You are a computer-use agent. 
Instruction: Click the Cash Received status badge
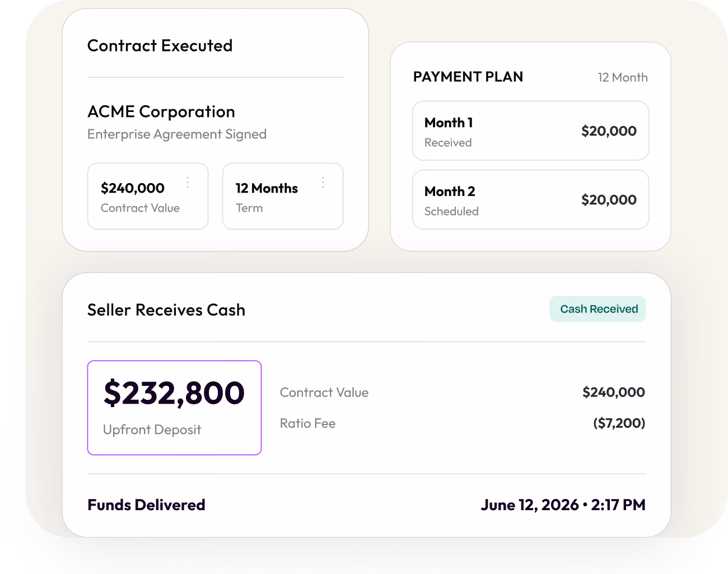(598, 309)
